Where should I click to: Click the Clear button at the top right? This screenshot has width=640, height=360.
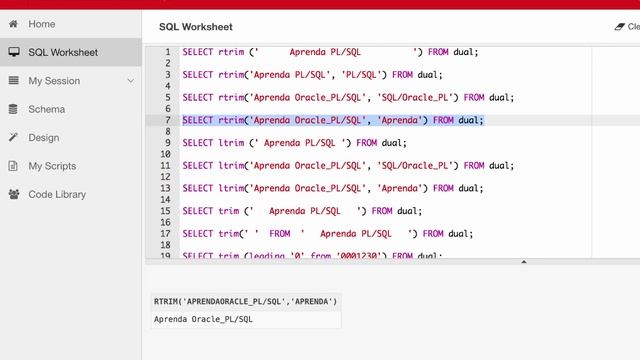pyautogui.click(x=627, y=27)
